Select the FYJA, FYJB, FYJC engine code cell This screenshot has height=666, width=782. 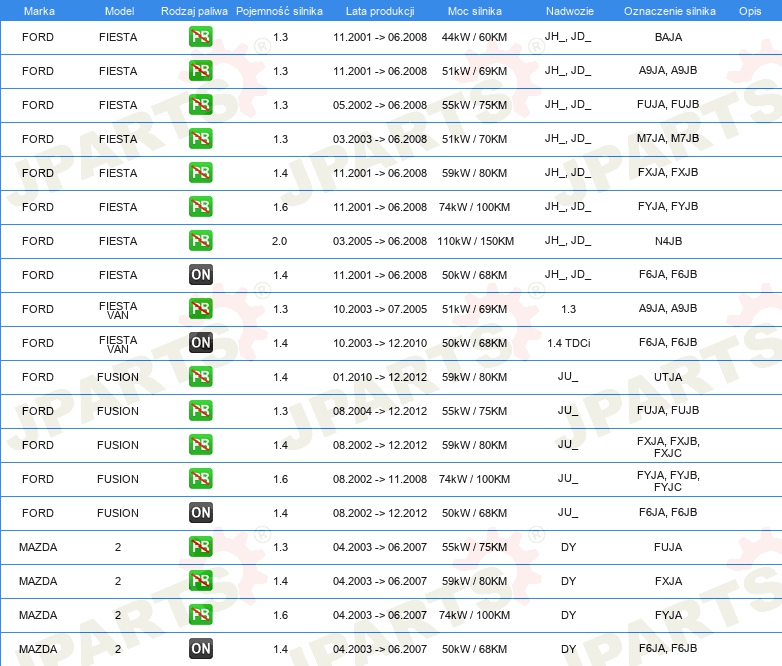(x=668, y=481)
